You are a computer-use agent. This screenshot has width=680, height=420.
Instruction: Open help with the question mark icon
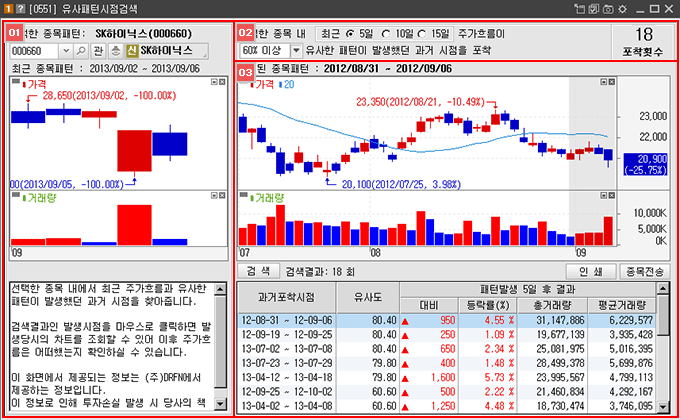20,9
